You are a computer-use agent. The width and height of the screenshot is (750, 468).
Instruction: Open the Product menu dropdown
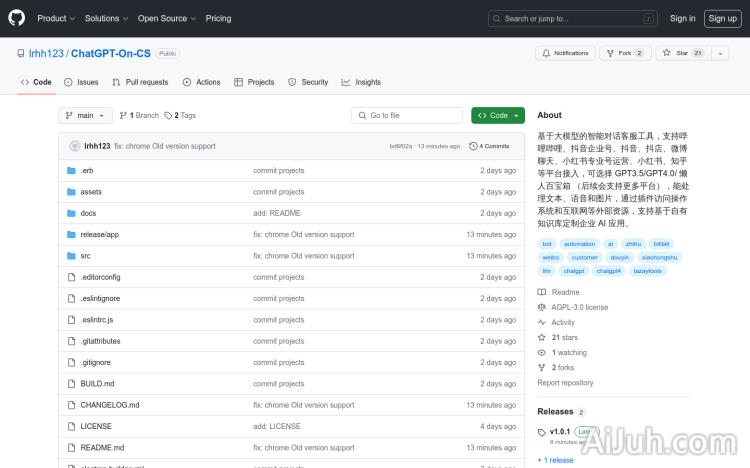[x=55, y=18]
